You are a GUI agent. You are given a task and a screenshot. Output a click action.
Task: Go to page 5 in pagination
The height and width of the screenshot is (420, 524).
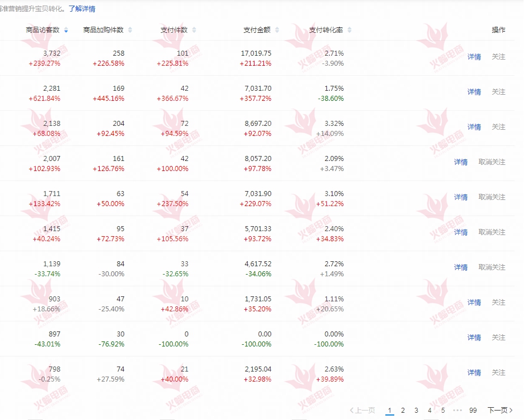click(x=443, y=411)
